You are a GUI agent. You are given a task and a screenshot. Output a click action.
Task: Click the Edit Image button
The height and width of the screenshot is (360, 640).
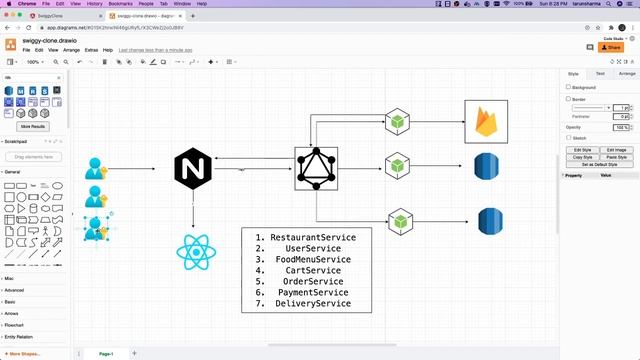616,150
